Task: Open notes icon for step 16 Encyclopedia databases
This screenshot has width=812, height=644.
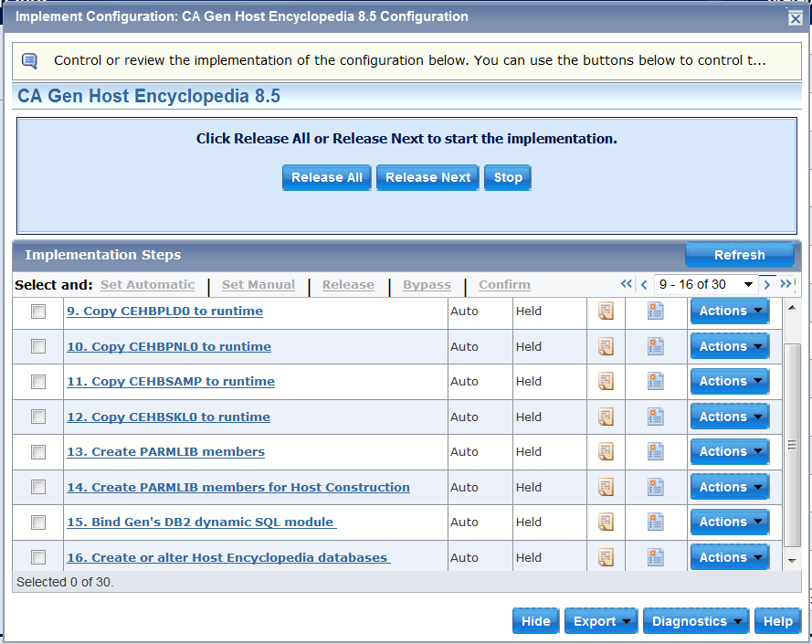Action: coord(606,557)
